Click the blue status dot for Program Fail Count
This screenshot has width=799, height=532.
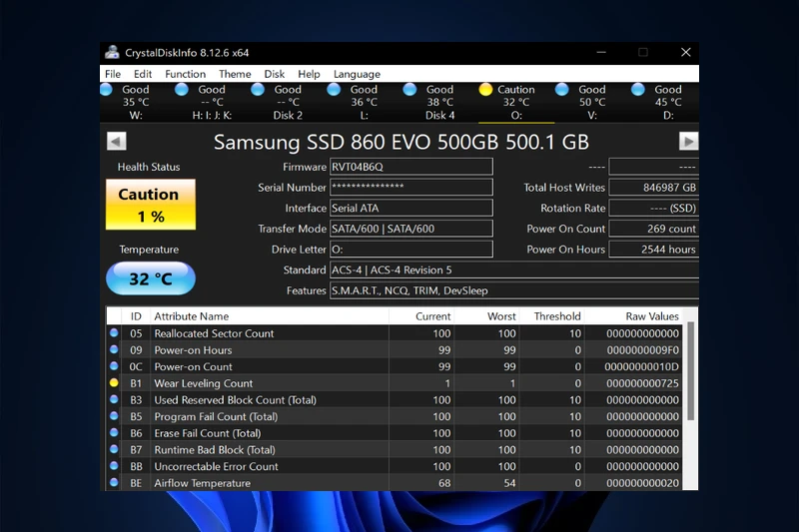tap(114, 416)
